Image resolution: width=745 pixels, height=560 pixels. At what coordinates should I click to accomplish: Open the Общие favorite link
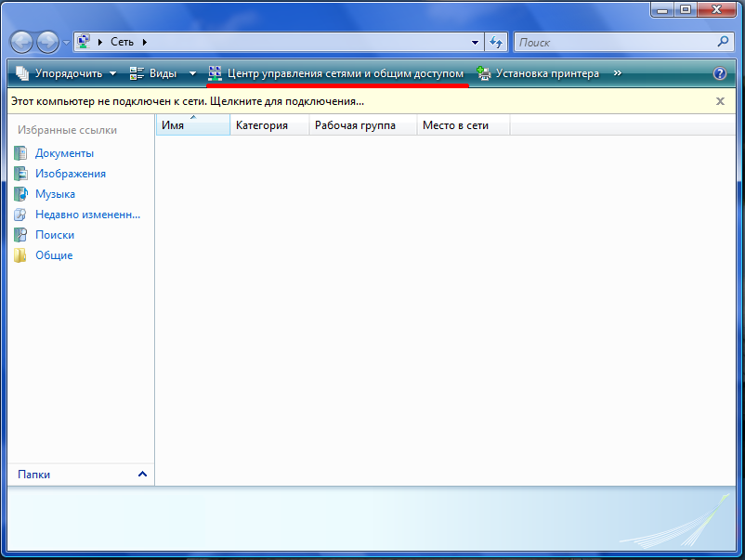[54, 255]
